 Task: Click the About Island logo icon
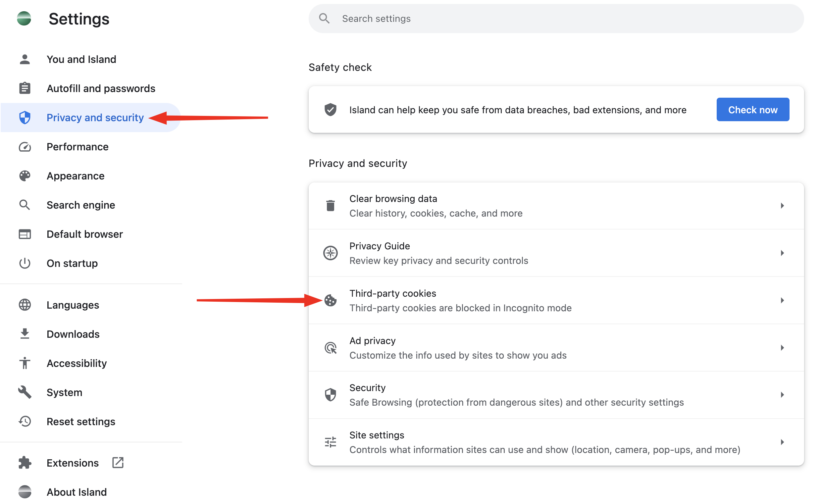[x=25, y=492]
